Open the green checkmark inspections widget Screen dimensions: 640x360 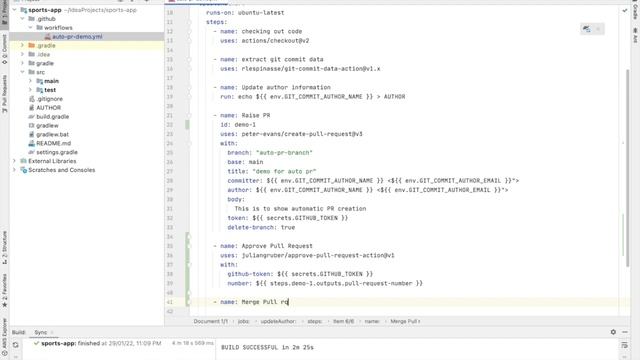(x=624, y=11)
